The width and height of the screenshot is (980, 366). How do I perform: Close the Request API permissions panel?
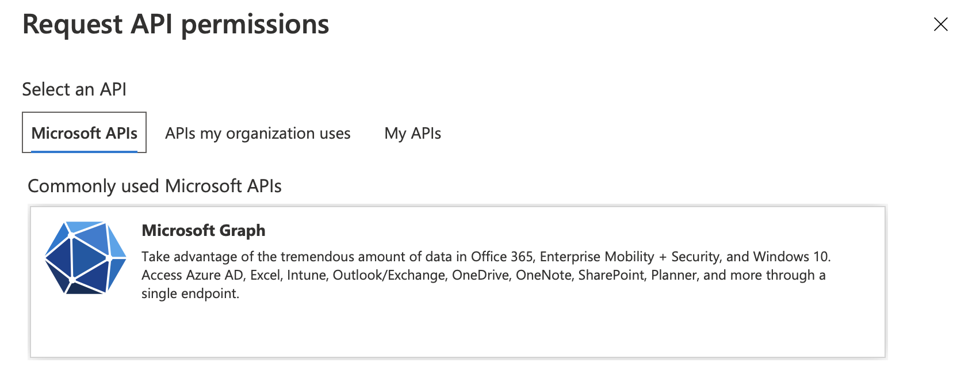940,24
